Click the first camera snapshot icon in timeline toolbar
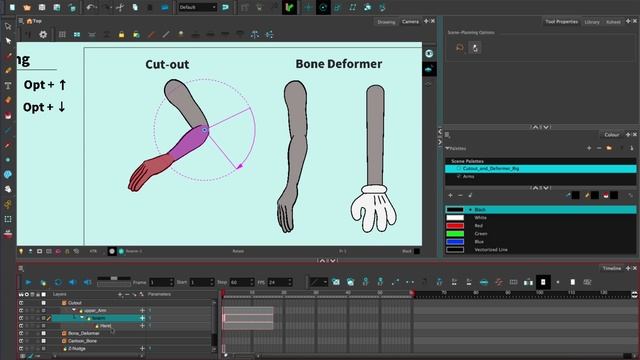The width and height of the screenshot is (640, 360). pos(336,282)
